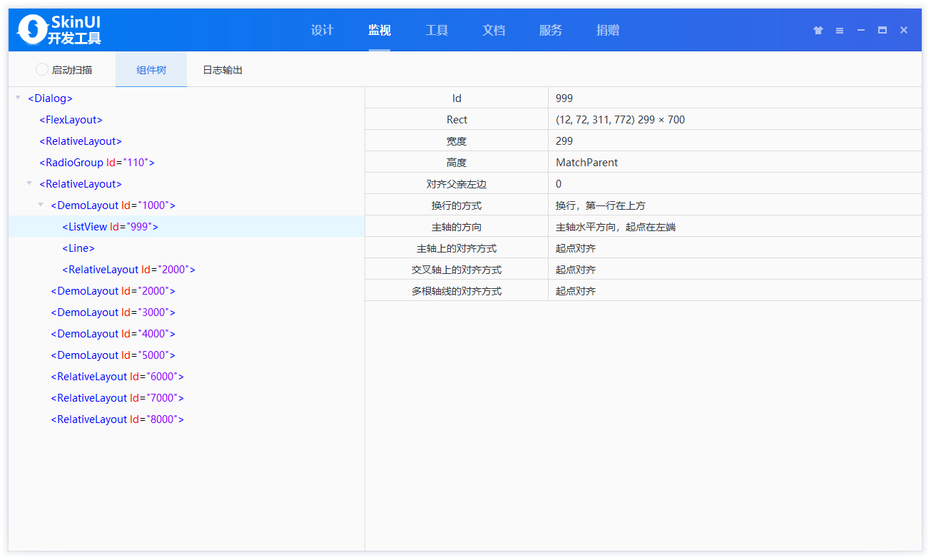Image resolution: width=931 pixels, height=560 pixels.
Task: Click the 交叉轴上的对齐方式 value 起点对齐
Action: pos(576,270)
